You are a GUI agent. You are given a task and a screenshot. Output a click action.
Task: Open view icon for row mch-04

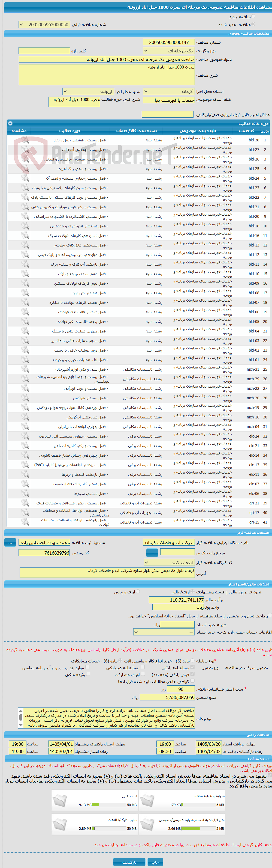coord(25,427)
